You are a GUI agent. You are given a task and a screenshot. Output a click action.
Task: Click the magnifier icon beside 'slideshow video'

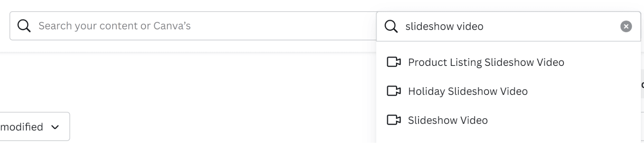click(x=391, y=26)
